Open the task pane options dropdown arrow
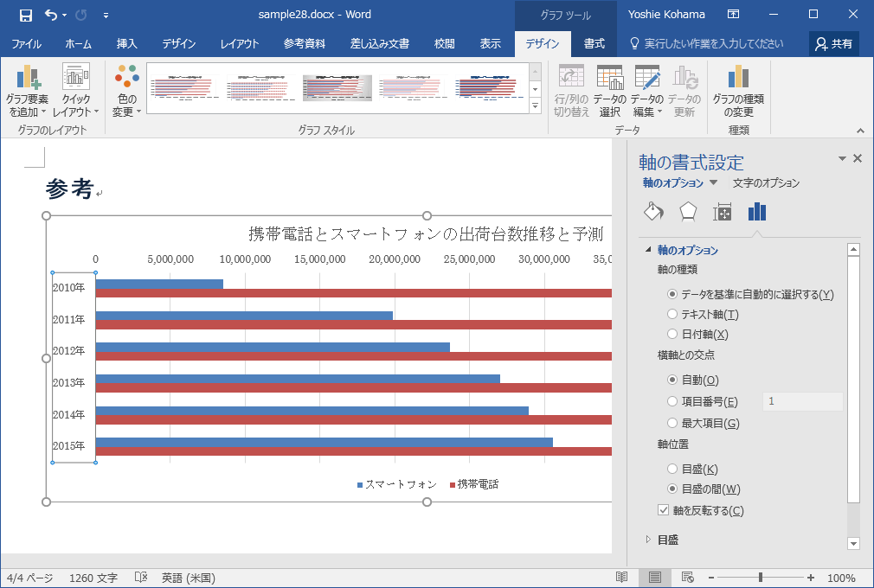Viewport: 874px width, 588px height. [842, 159]
